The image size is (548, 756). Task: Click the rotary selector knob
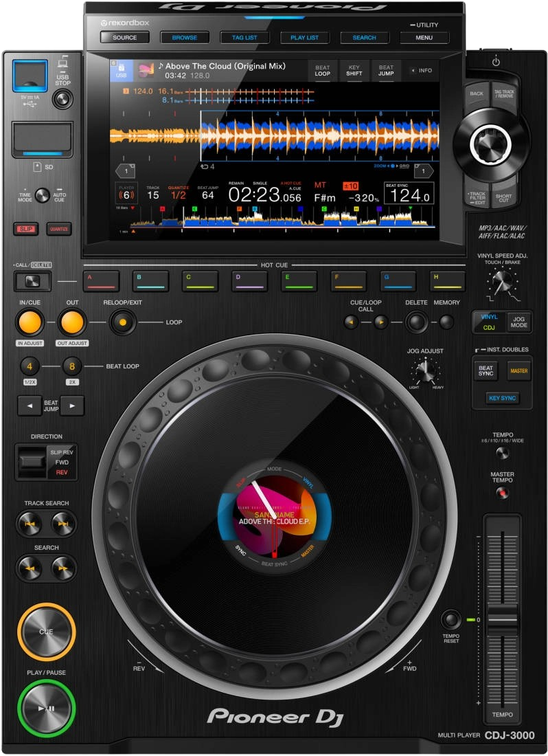(x=490, y=143)
